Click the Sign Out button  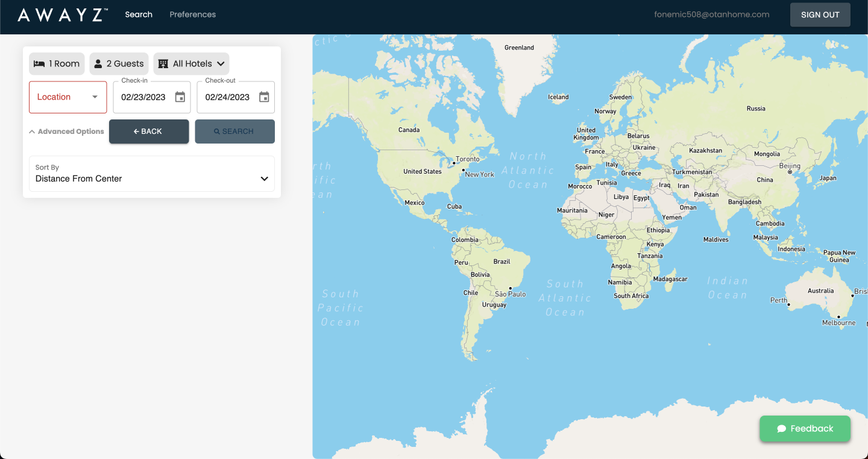[820, 15]
